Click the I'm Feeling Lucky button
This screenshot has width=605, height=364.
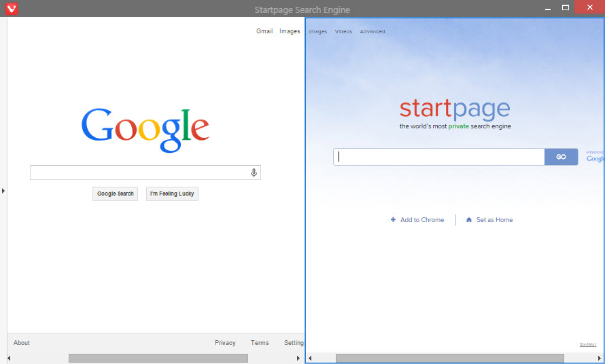click(172, 194)
